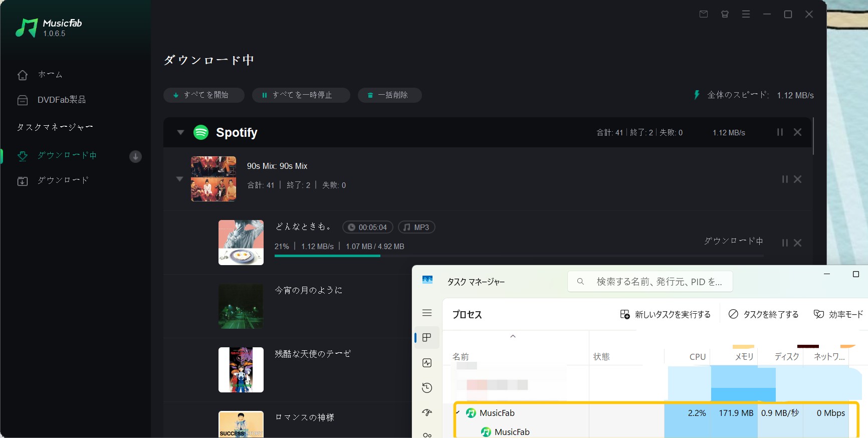Click the 残酷な天使のテーゼ album thumbnail
The width and height of the screenshot is (868, 438).
(x=241, y=370)
